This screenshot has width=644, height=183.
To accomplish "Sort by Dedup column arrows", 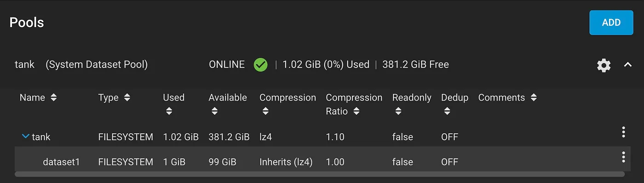I will [447, 111].
